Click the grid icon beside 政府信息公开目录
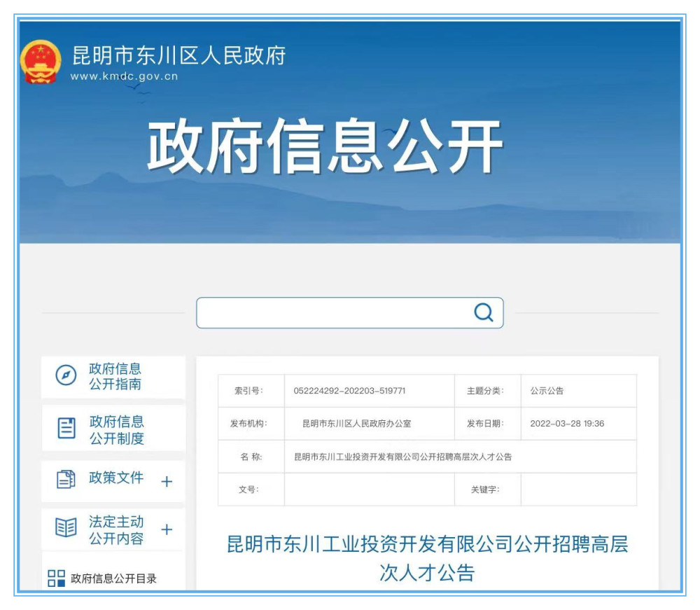 (x=56, y=578)
